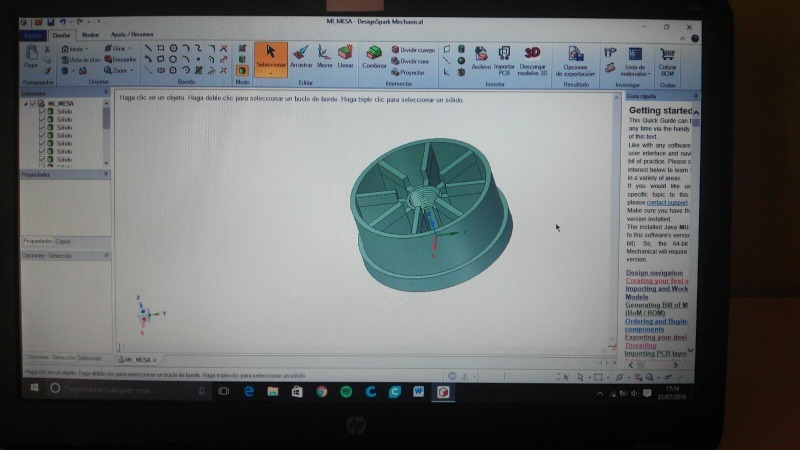Activate the Arrastrar pull tool
This screenshot has height=450, width=800.
click(x=301, y=56)
